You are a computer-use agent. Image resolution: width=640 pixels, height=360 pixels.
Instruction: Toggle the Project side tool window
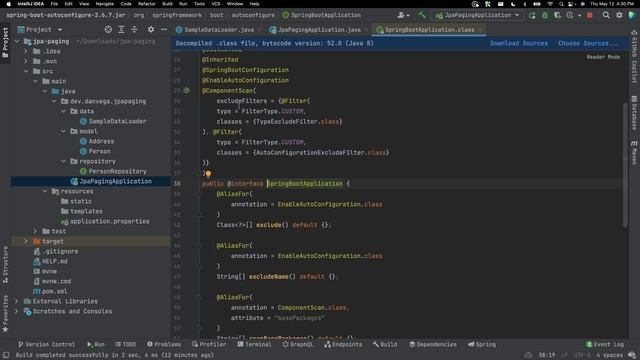(5, 42)
